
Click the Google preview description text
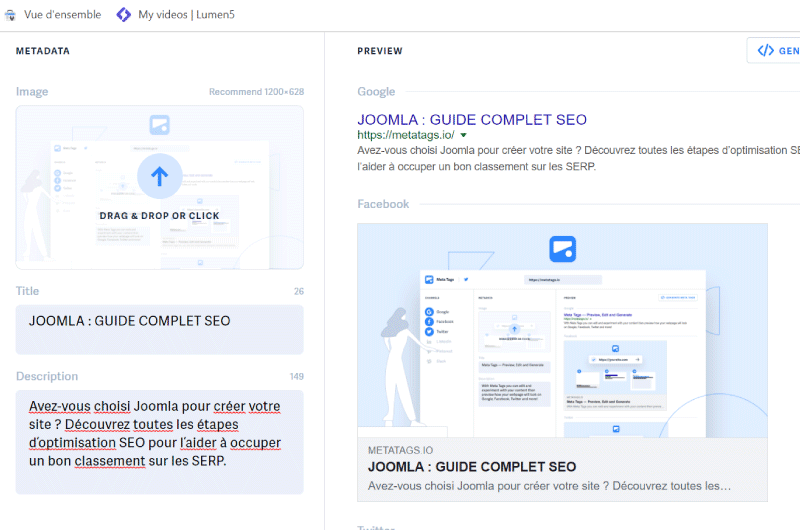[x=579, y=158]
